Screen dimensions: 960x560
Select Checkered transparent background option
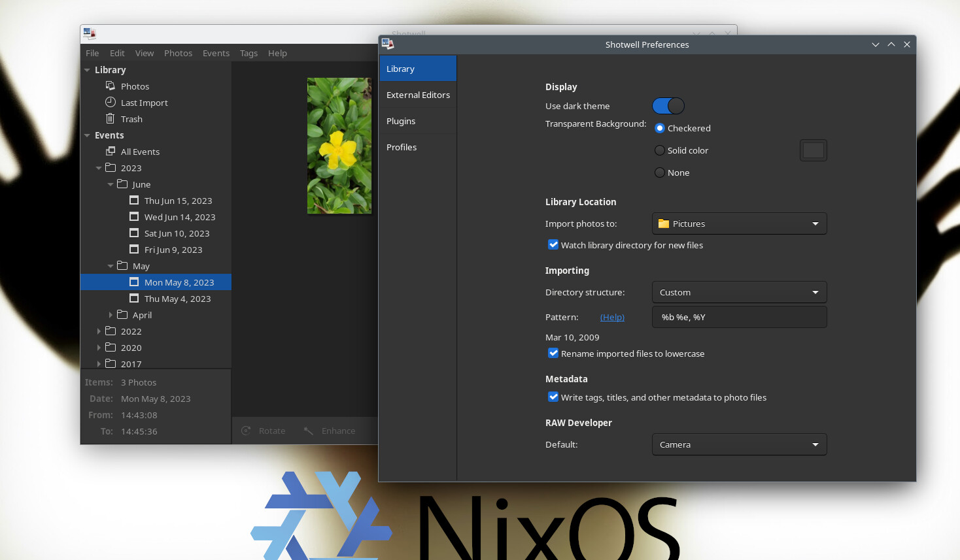660,128
